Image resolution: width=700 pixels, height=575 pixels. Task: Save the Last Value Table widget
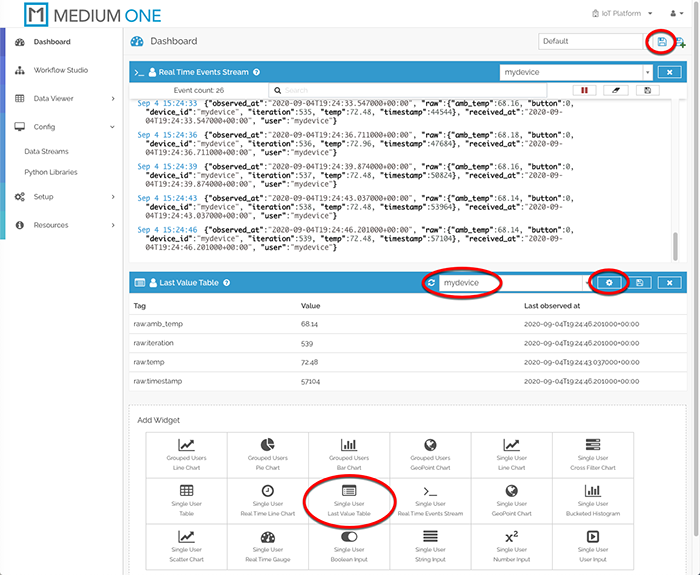point(640,283)
